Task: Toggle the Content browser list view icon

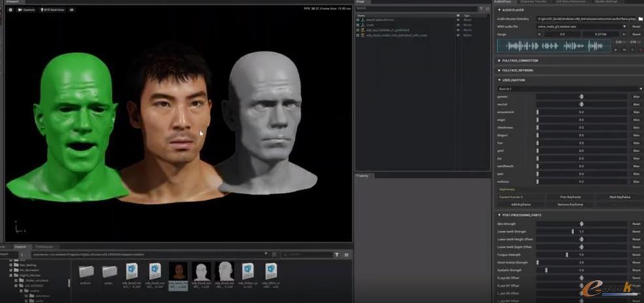Action: tap(346, 255)
